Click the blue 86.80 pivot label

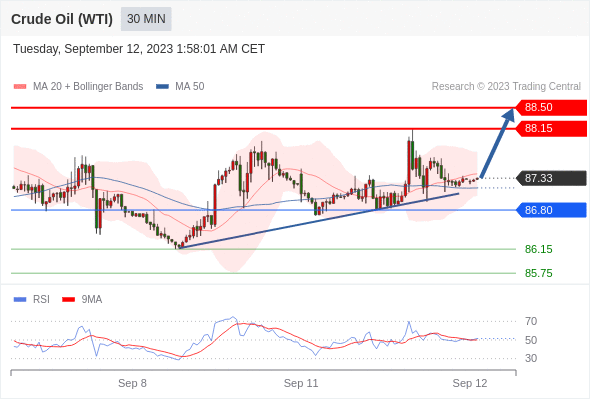pos(551,210)
